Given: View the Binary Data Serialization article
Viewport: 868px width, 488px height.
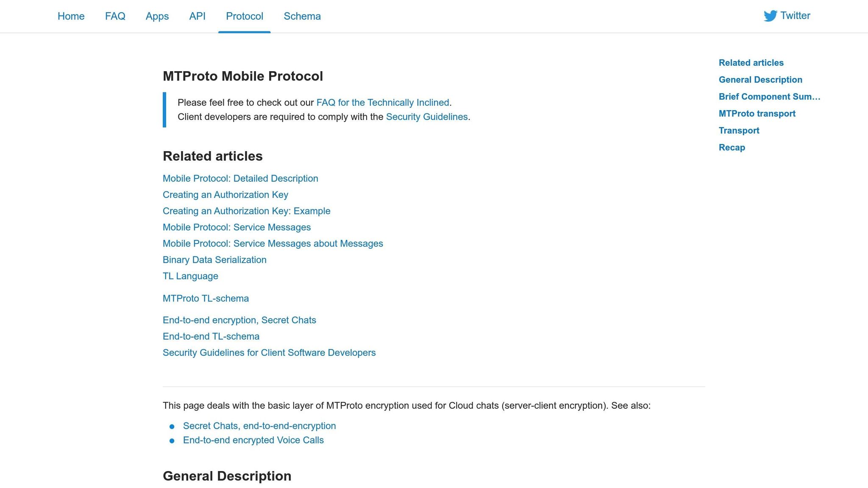Looking at the screenshot, I should point(214,260).
